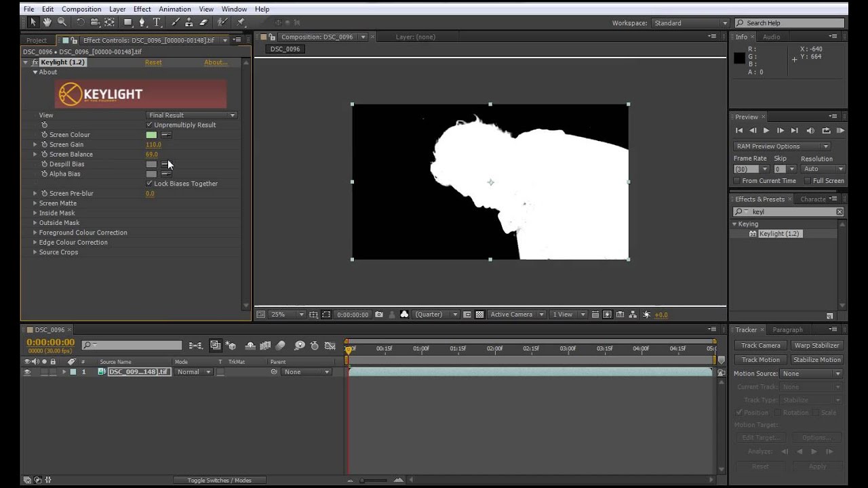Open the Quarter resolution dropdown

click(x=436, y=314)
